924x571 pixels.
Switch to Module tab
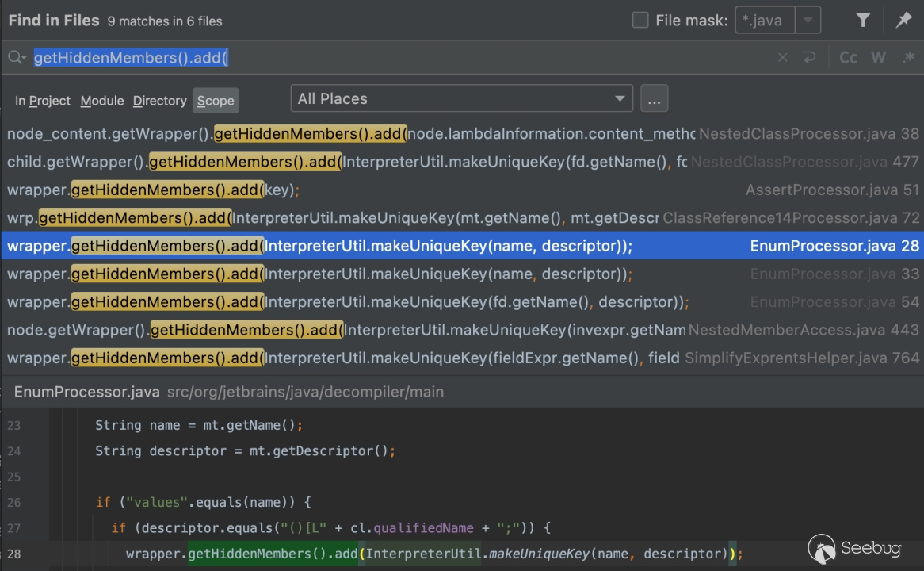tap(102, 101)
